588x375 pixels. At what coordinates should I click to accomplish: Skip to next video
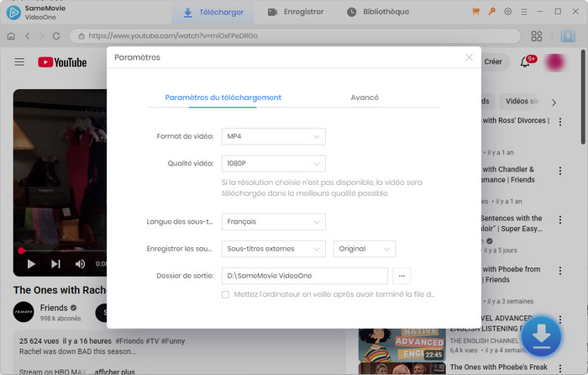55,264
